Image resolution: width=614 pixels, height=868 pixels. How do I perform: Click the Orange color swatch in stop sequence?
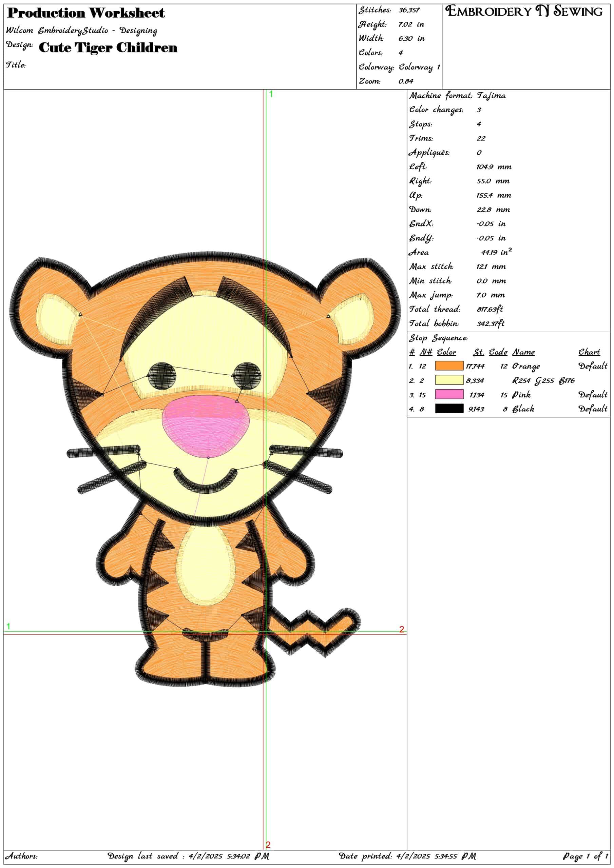[x=449, y=366]
